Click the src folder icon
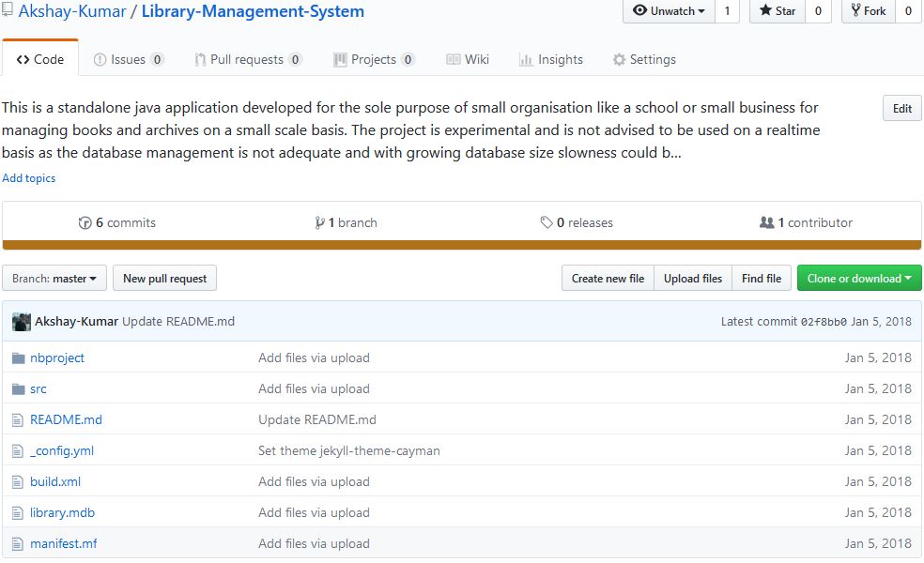924x563 pixels. pyautogui.click(x=18, y=389)
